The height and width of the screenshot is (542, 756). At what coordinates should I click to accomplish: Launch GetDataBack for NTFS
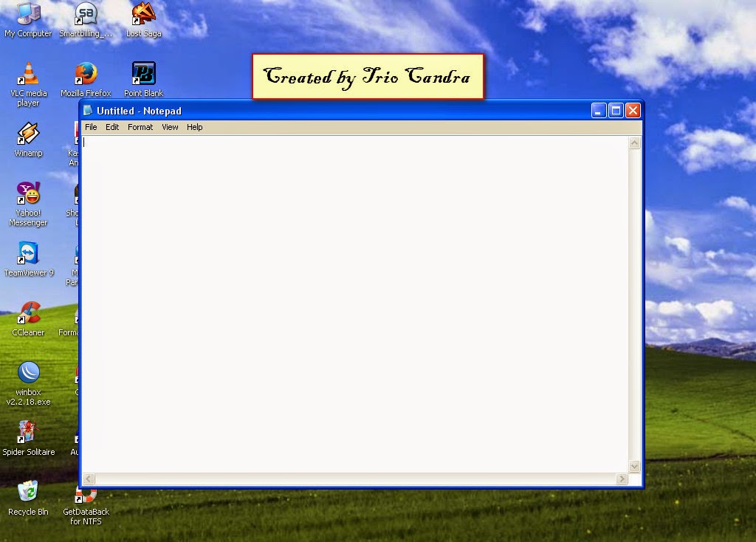pos(88,493)
